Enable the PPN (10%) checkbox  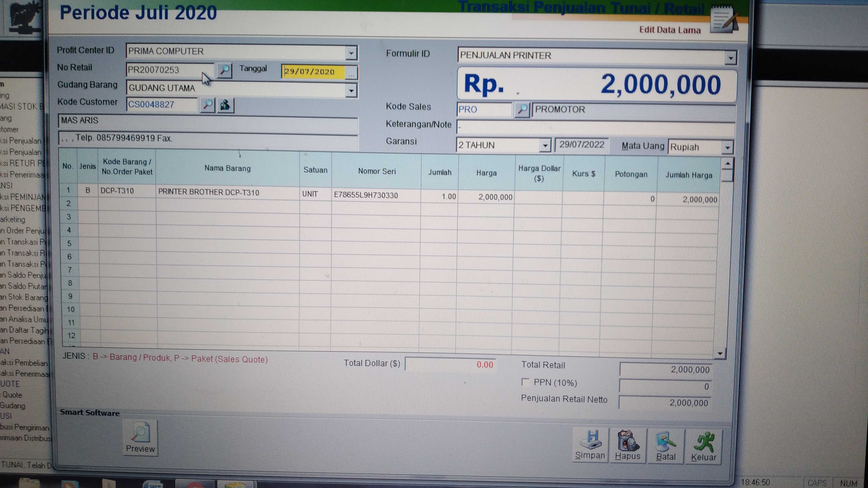[x=525, y=382]
